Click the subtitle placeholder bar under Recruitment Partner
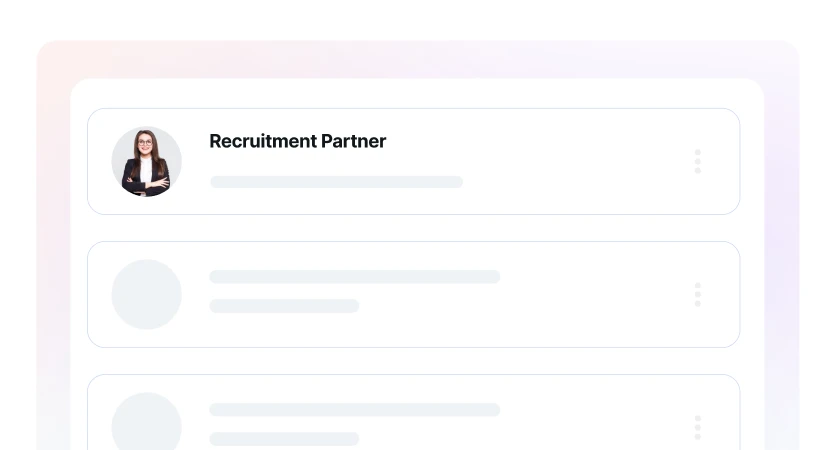The image size is (832, 450). (x=336, y=182)
